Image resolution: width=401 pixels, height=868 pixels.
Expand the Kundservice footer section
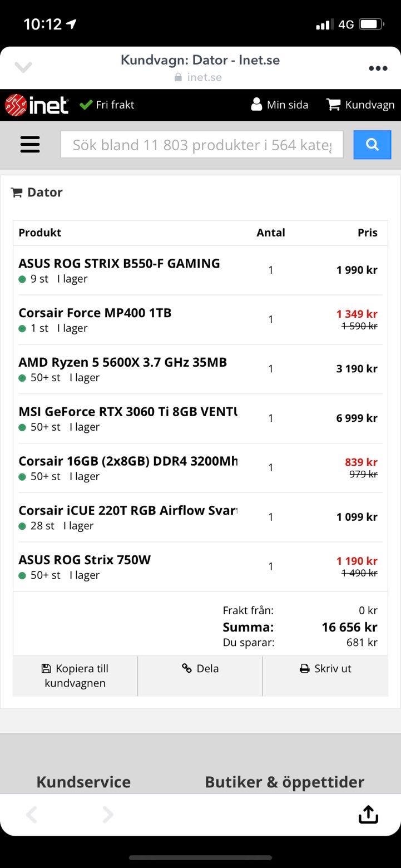(83, 782)
